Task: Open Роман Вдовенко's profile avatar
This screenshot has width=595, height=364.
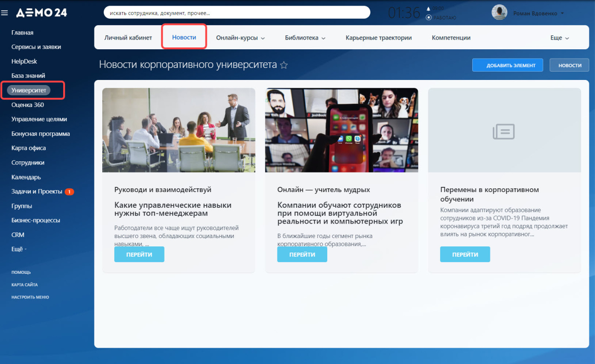Action: click(x=499, y=13)
